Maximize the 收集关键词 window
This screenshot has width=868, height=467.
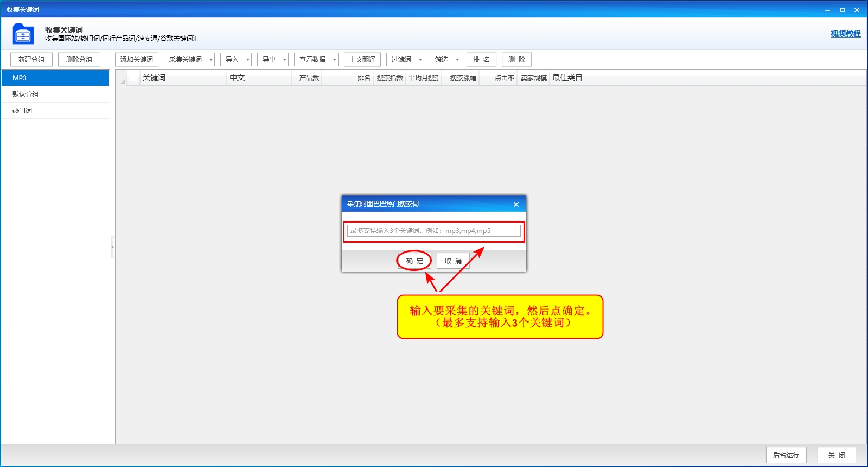842,10
